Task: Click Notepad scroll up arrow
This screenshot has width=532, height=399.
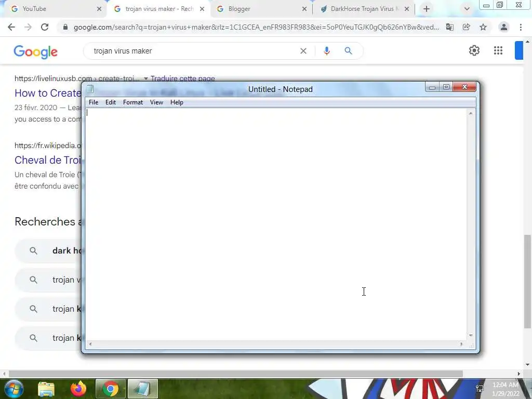Action: [x=471, y=113]
